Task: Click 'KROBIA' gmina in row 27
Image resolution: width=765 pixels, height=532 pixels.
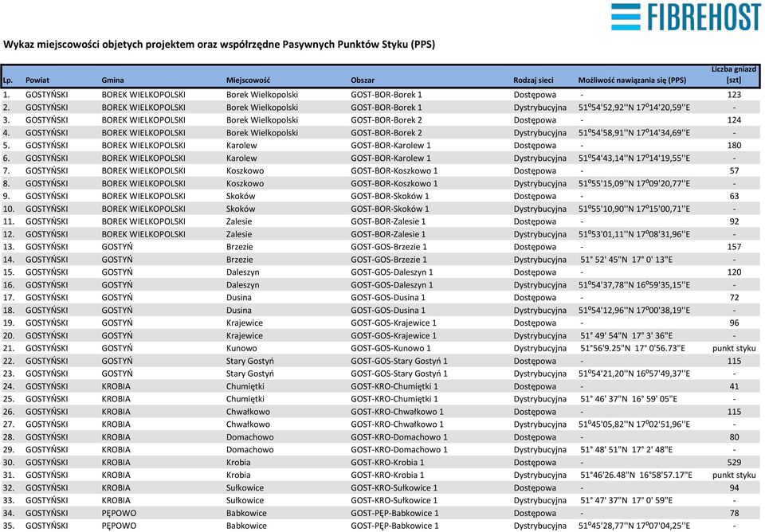Action: (x=116, y=424)
